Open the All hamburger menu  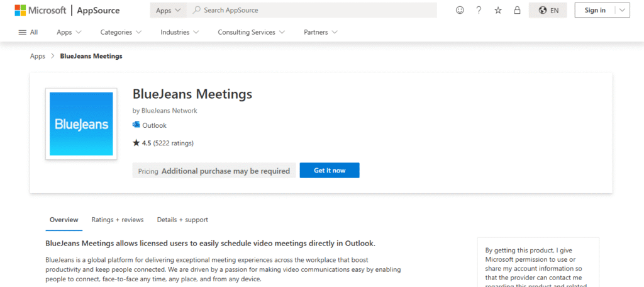click(x=28, y=32)
